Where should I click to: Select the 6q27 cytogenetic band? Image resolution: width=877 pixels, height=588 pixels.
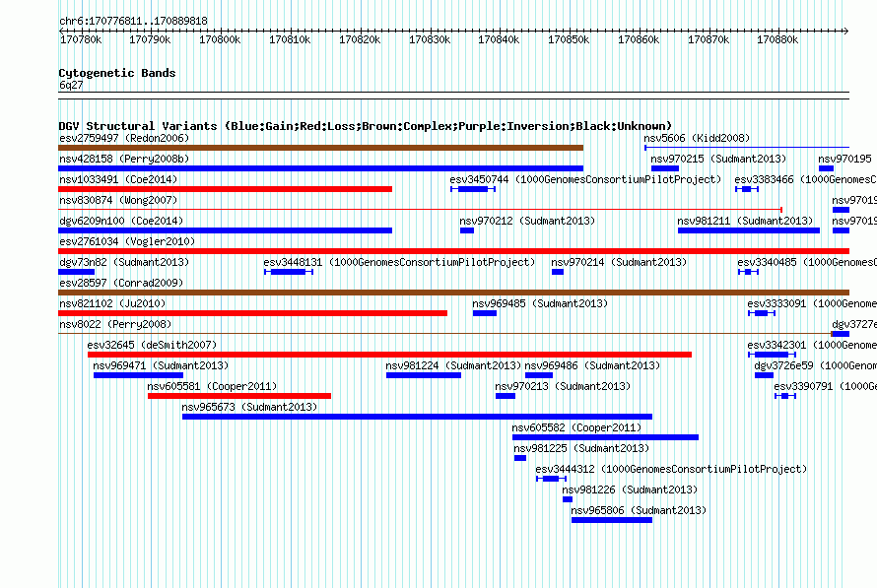coord(453,96)
